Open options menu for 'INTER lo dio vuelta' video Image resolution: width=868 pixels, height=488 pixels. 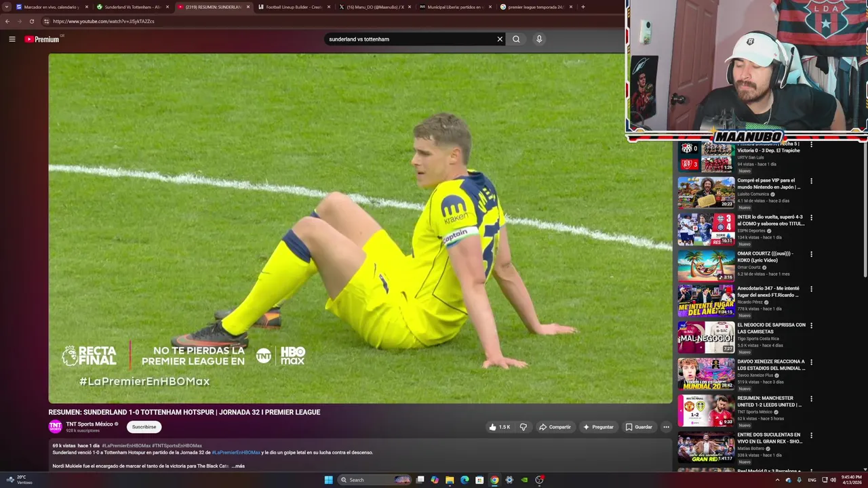coord(811,218)
